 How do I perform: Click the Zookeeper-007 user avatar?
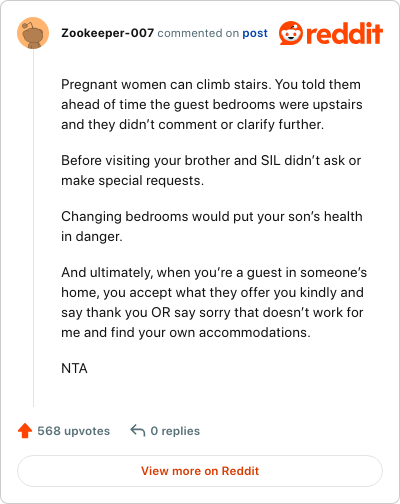[x=33, y=33]
